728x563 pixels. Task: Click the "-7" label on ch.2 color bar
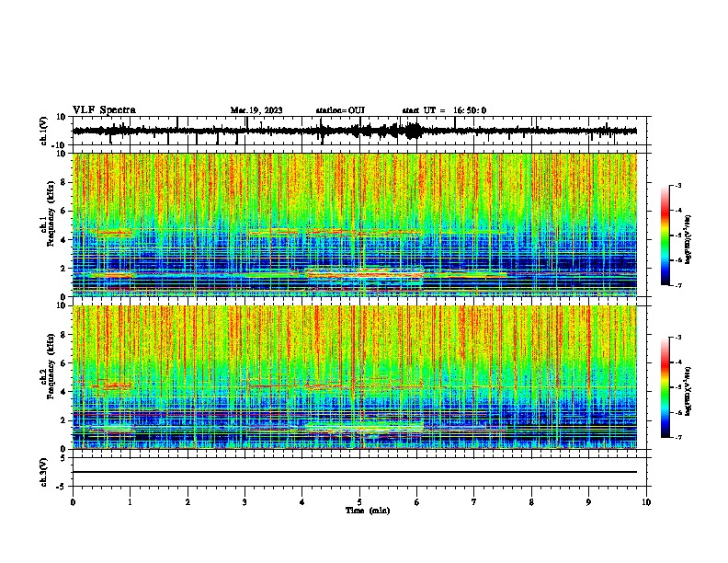click(677, 437)
